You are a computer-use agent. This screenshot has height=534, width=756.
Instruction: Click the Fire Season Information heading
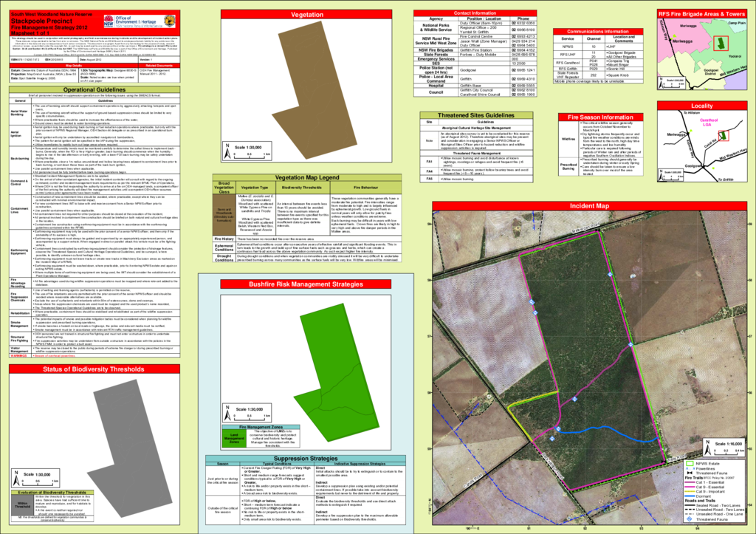600,117
